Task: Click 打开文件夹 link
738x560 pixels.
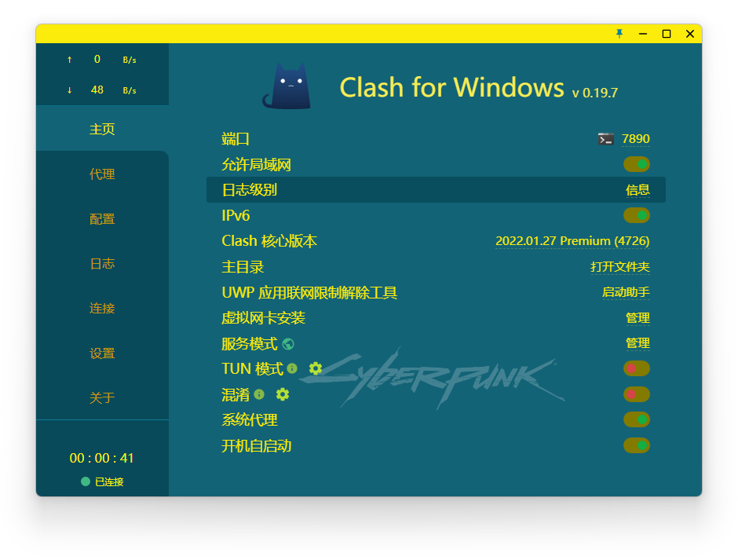Action: pos(620,267)
